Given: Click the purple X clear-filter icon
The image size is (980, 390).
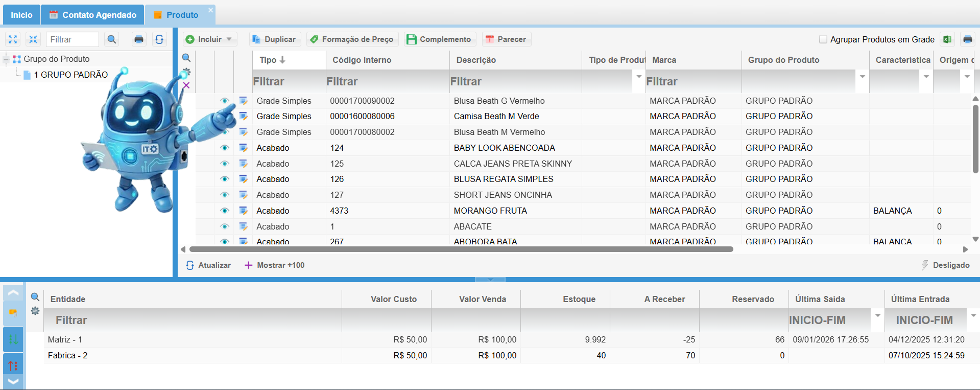Looking at the screenshot, I should coord(186,85).
